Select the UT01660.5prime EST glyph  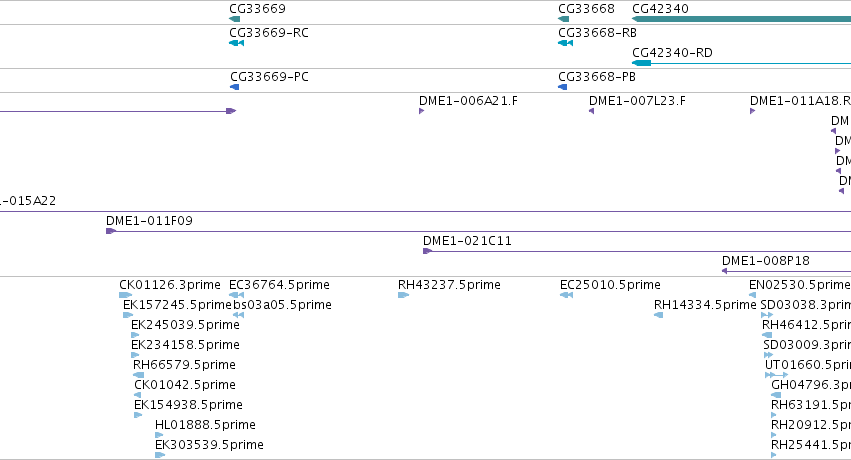point(776,375)
